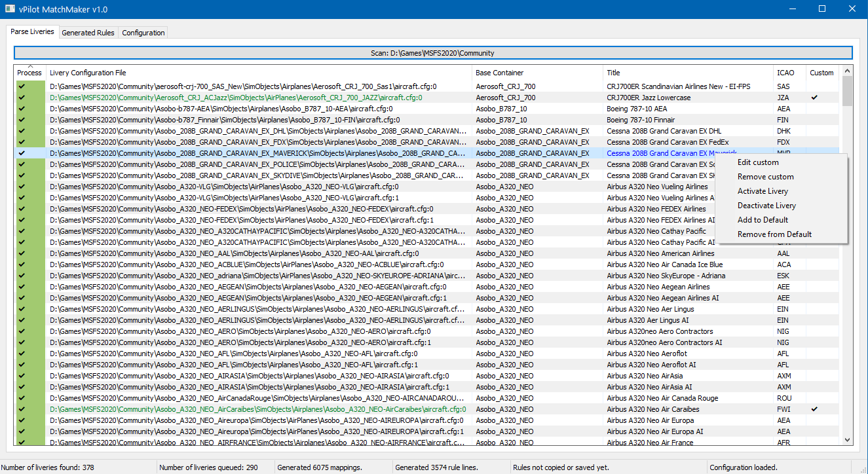Image resolution: width=868 pixels, height=474 pixels.
Task: Select the Boeing 787-10 Finnair title cell
Action: (641, 120)
